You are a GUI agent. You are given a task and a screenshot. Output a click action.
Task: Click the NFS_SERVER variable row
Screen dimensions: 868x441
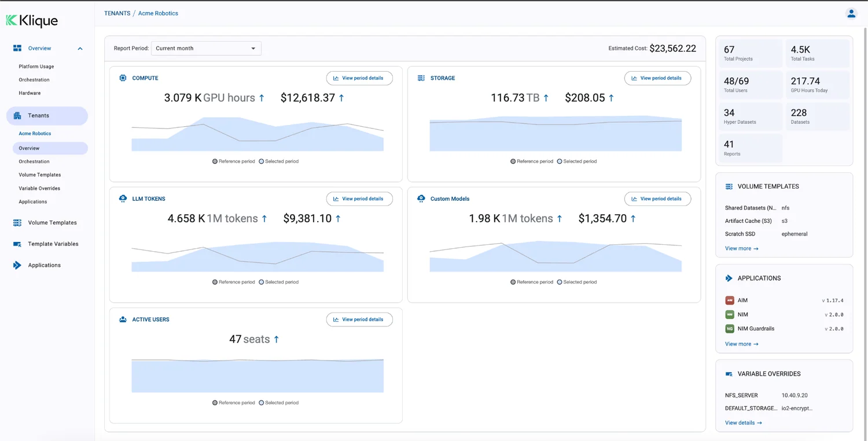click(783, 395)
